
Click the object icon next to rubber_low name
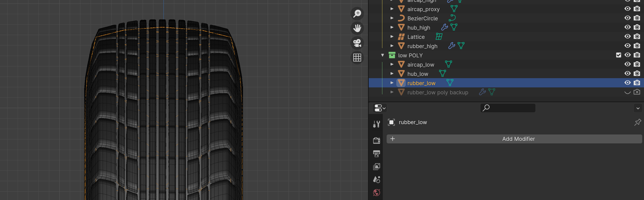[x=391, y=122]
